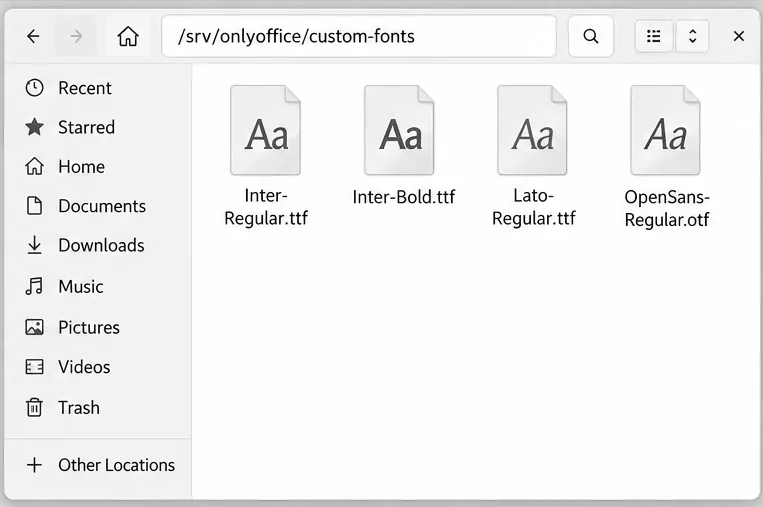This screenshot has height=507, width=763.
Task: Open Documents in the sidebar
Action: tap(98, 206)
